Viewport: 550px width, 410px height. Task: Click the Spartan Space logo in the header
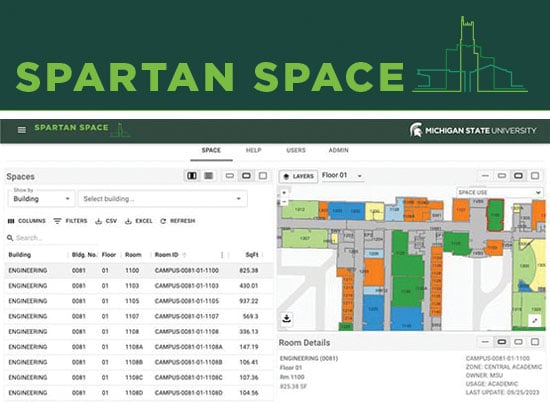coord(82,129)
